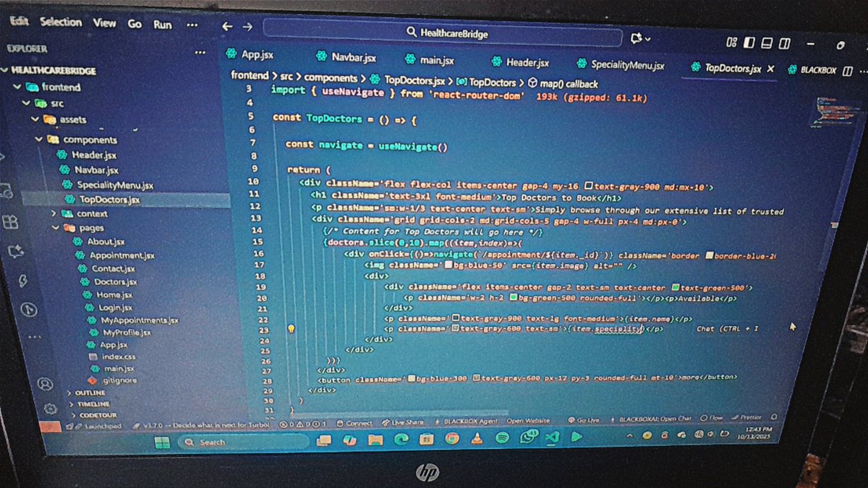Switch to the Header.jsx tab

point(520,63)
